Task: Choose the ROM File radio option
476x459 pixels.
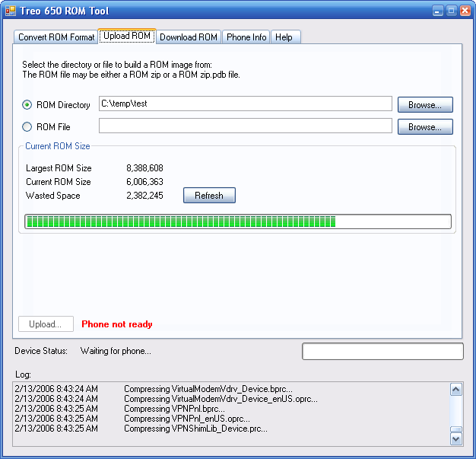Action: [x=27, y=127]
